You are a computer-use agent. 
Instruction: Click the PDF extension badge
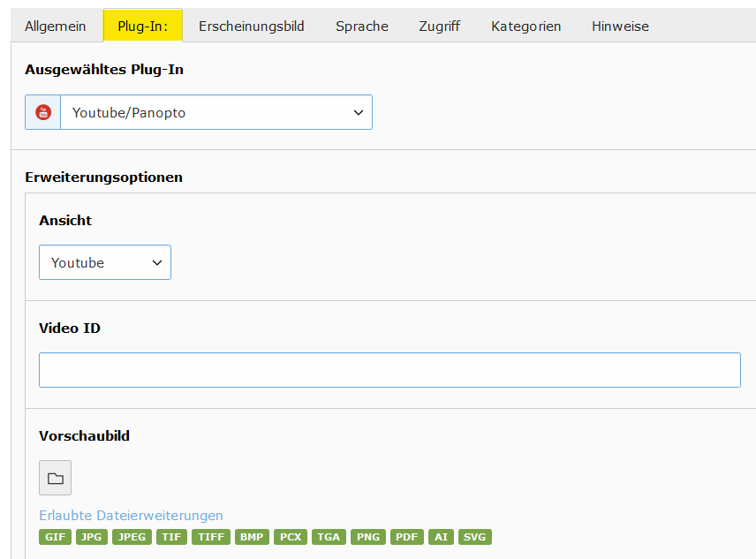tap(407, 537)
